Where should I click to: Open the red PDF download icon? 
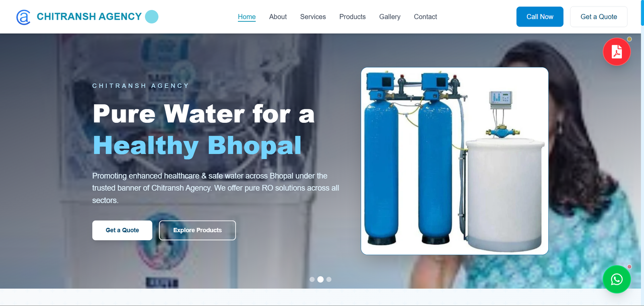click(617, 52)
